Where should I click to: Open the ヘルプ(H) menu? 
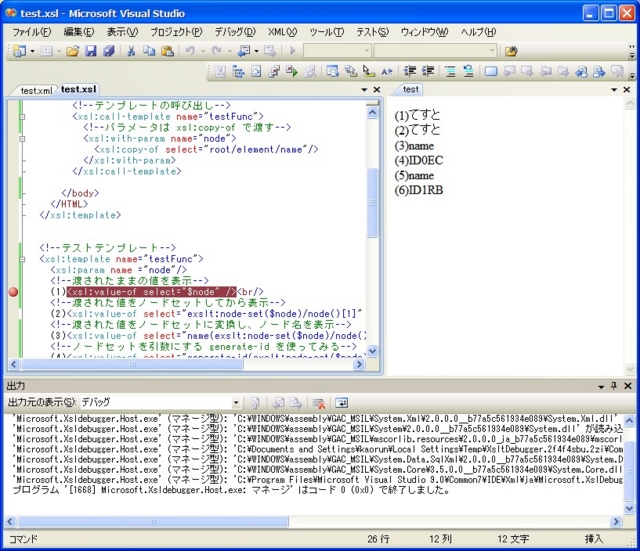(x=478, y=32)
